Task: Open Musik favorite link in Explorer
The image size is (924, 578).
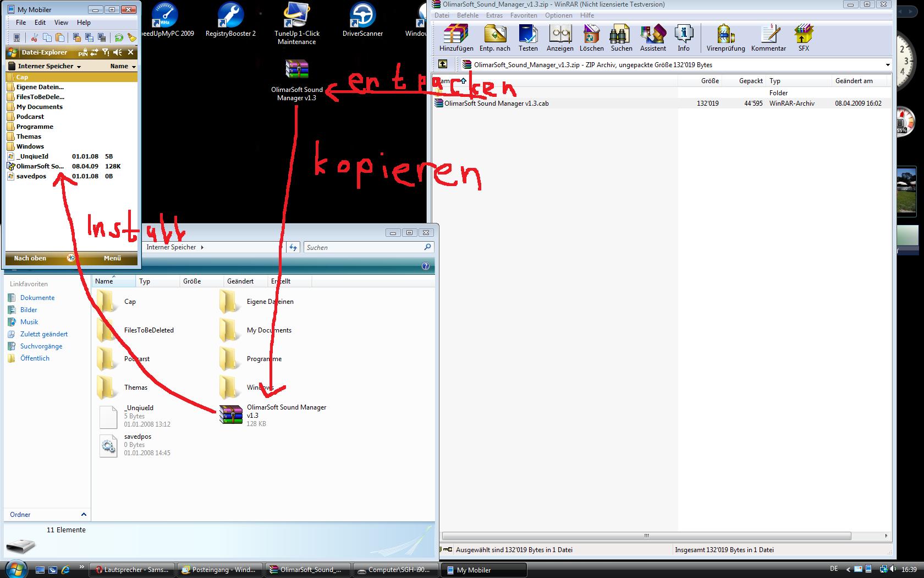Action: [x=29, y=322]
